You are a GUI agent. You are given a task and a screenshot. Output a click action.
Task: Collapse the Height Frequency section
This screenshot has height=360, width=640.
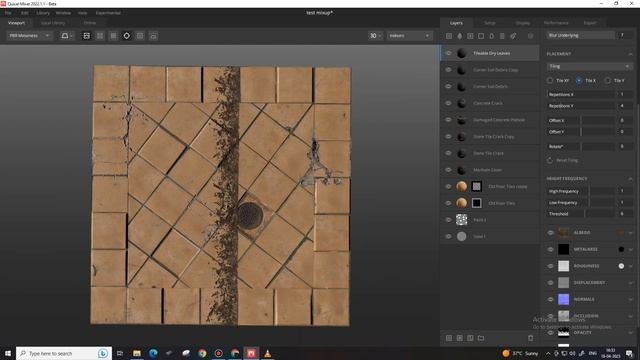coord(631,179)
